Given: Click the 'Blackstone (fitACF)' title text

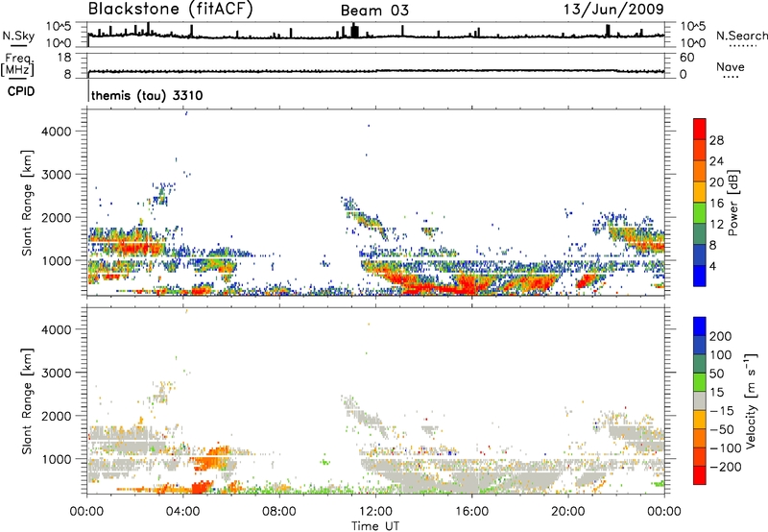Looking at the screenshot, I should pyautogui.click(x=170, y=10).
